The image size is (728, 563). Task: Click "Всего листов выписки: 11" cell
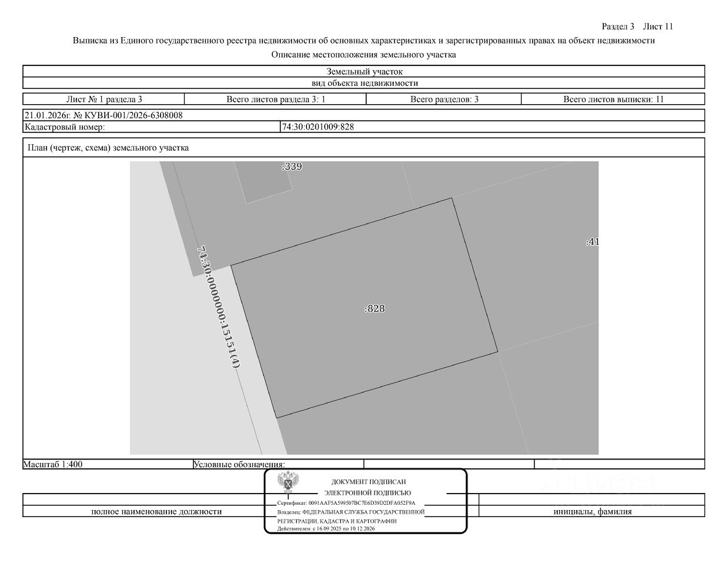[x=613, y=99]
